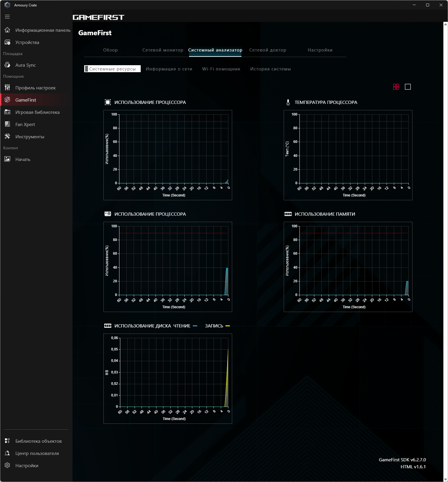Open Инструменты page
Image resolution: width=448 pixels, height=482 pixels.
click(36, 137)
